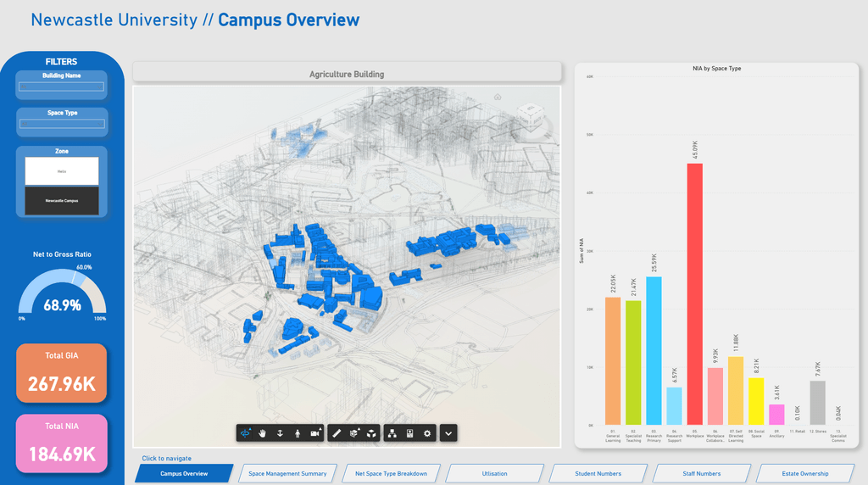868x485 pixels.
Task: Click the 68.9% gauge value
Action: [x=63, y=305]
